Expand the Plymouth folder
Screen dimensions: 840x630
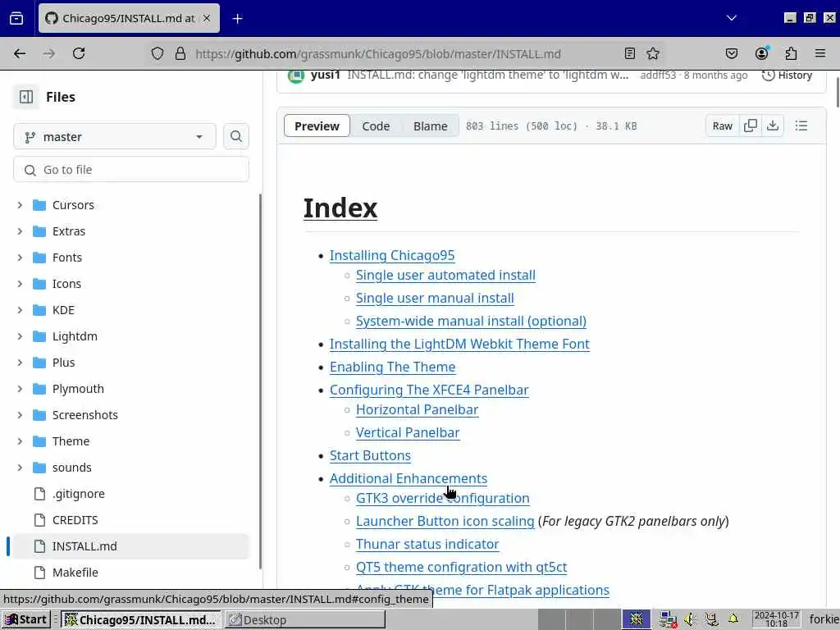coord(20,389)
